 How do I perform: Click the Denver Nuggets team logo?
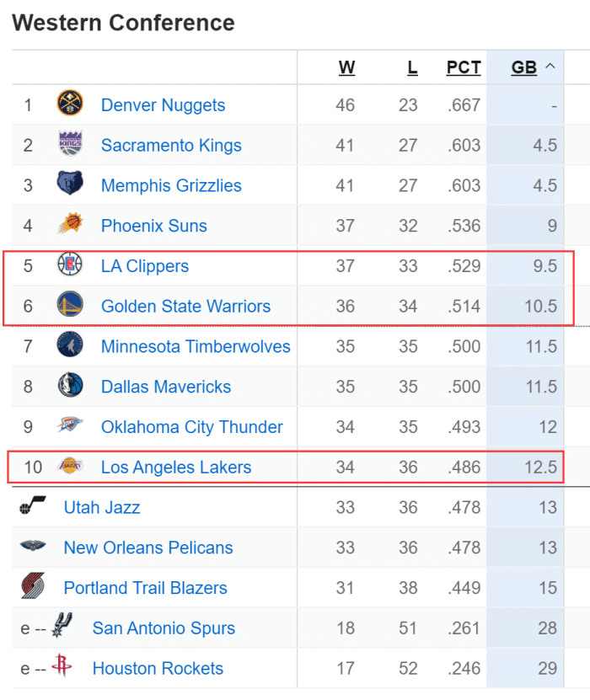70,104
